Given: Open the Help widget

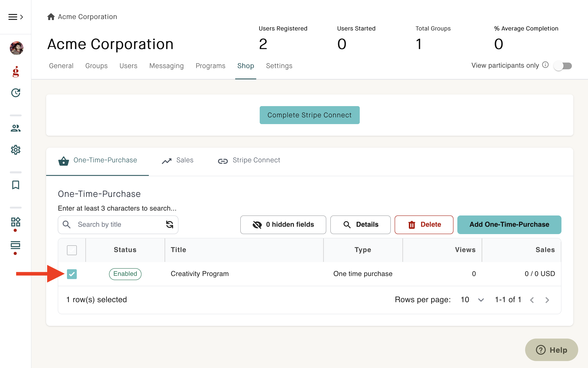Looking at the screenshot, I should point(551,350).
